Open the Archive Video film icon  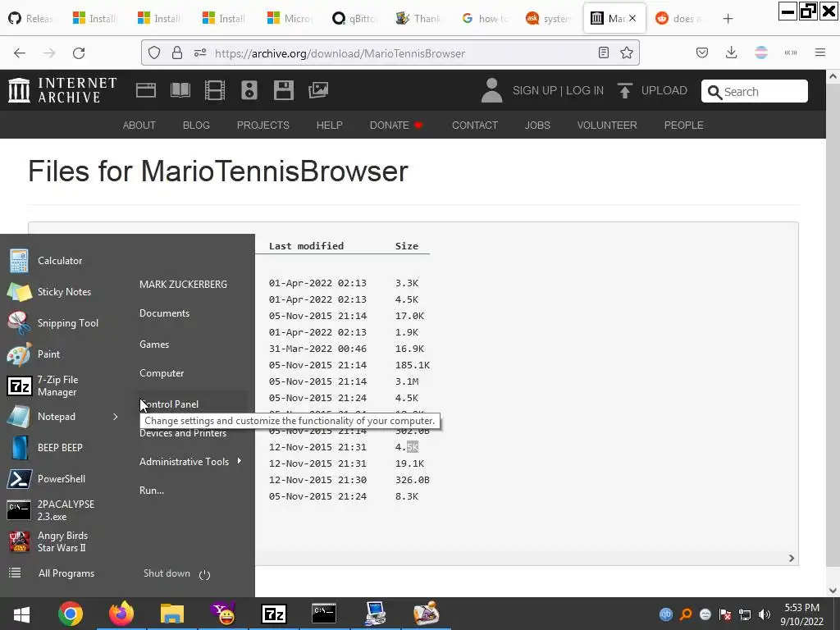[215, 90]
